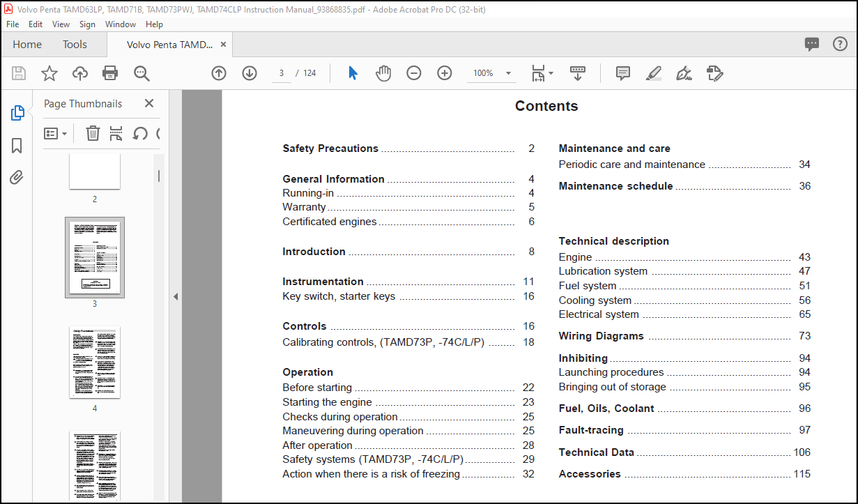Bookmark document with the star icon

[49, 73]
